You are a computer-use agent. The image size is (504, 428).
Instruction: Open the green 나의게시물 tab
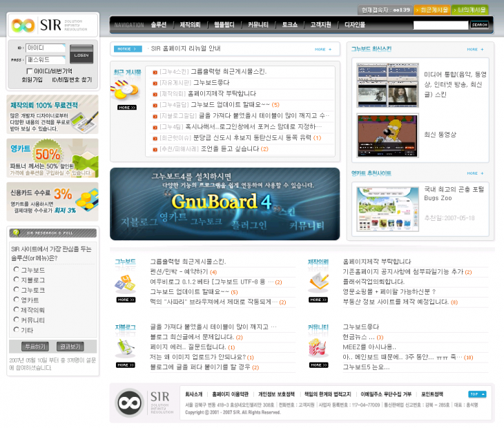(469, 10)
